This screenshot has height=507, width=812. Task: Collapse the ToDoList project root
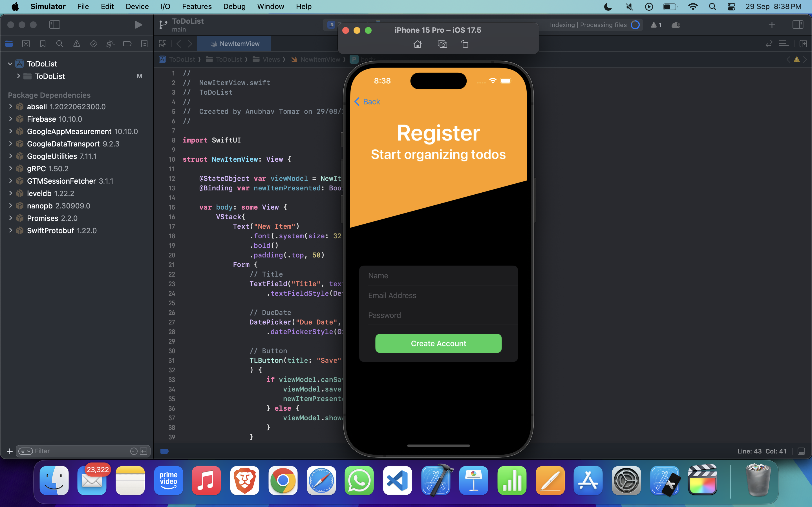[10, 64]
